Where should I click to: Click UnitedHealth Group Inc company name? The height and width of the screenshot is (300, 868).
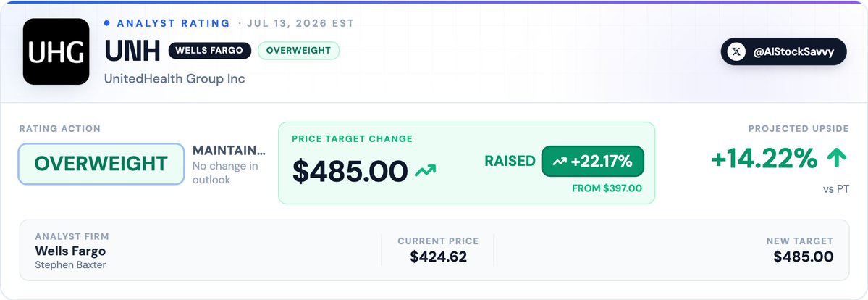(174, 79)
